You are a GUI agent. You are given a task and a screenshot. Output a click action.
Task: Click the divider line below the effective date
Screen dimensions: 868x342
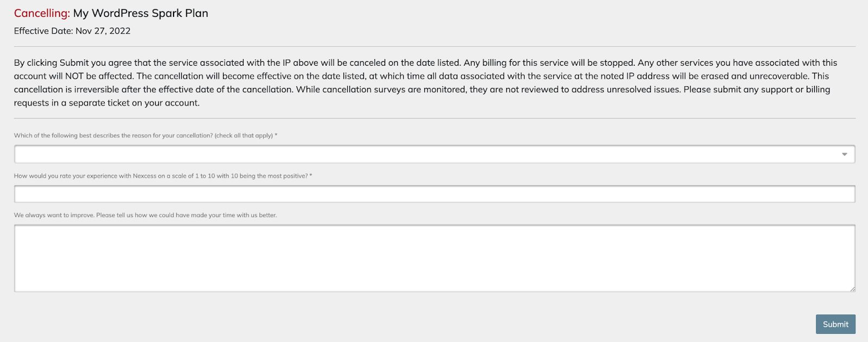pyautogui.click(x=434, y=46)
